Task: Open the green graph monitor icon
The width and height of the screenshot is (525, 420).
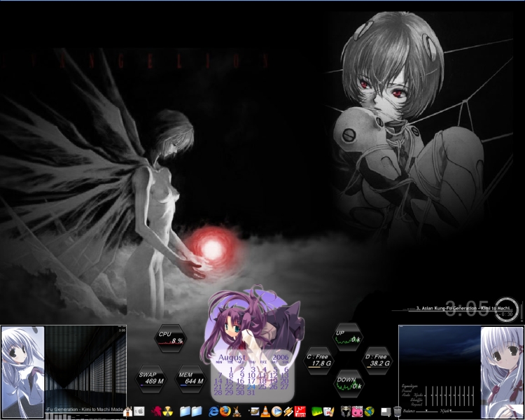Action: point(316,411)
